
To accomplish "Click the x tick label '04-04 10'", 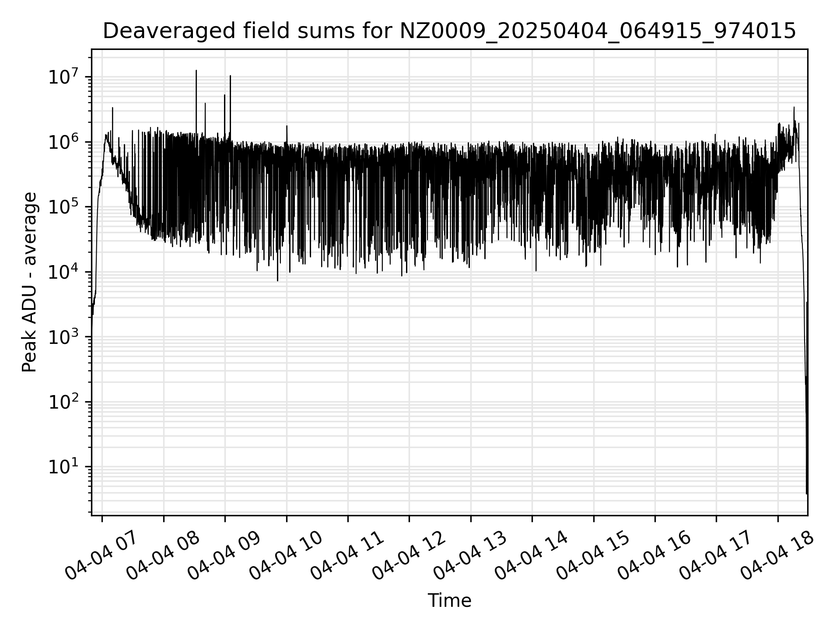I will [287, 556].
